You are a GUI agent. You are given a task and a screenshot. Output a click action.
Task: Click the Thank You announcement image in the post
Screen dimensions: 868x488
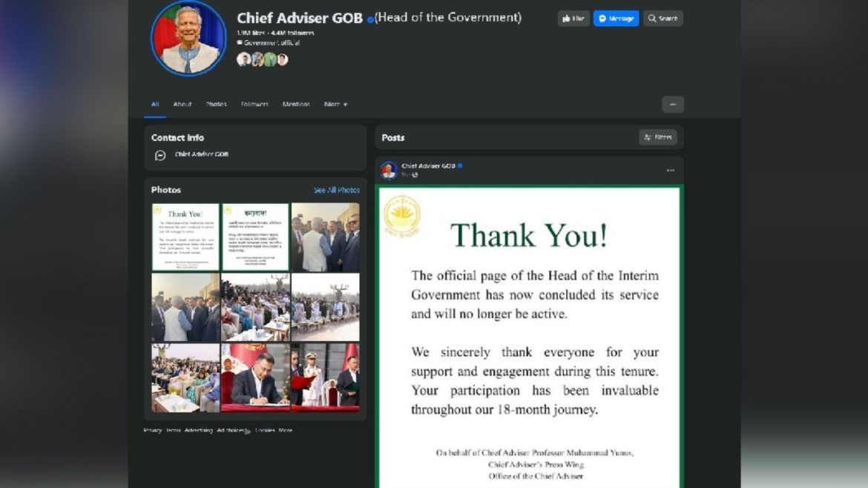pyautogui.click(x=530, y=334)
